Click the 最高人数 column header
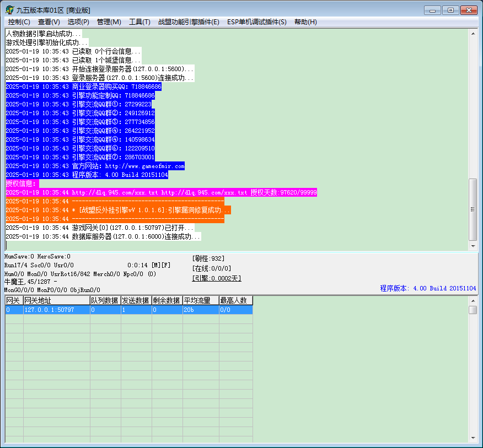 click(x=236, y=300)
